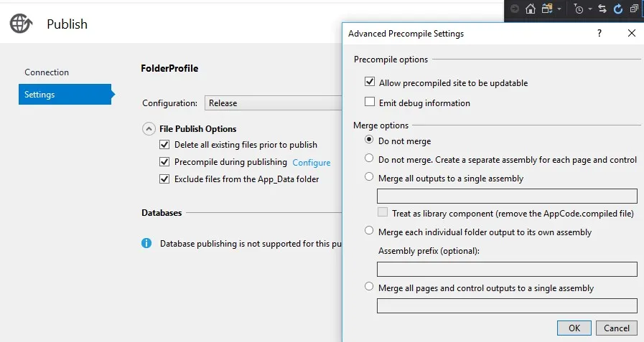Open the Configuration dropdown showing Release

(x=273, y=103)
